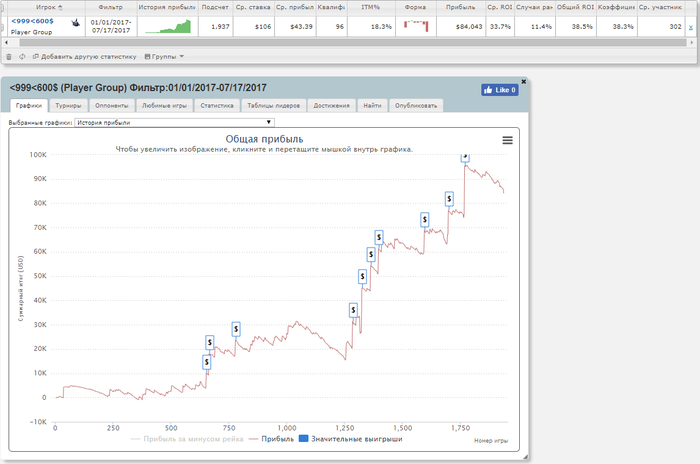
Task: Toggle the Значительные выигрыши legend label
Action: point(357,439)
